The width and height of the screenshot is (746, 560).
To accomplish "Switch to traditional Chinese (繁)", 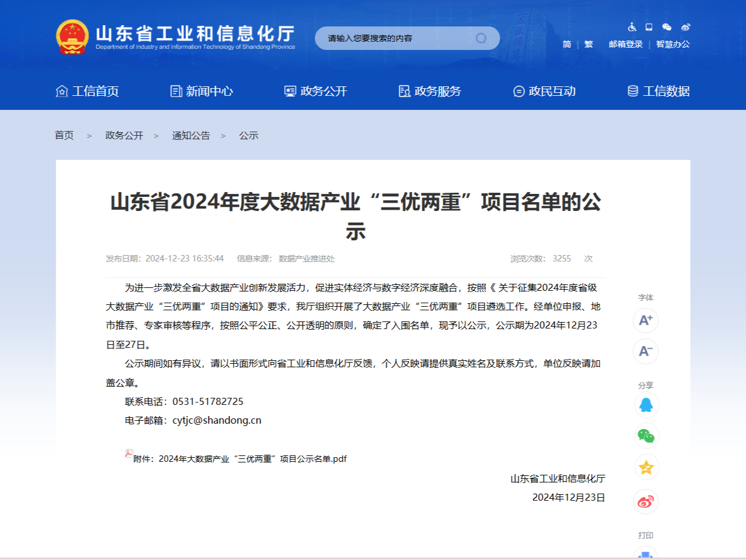I will [589, 44].
